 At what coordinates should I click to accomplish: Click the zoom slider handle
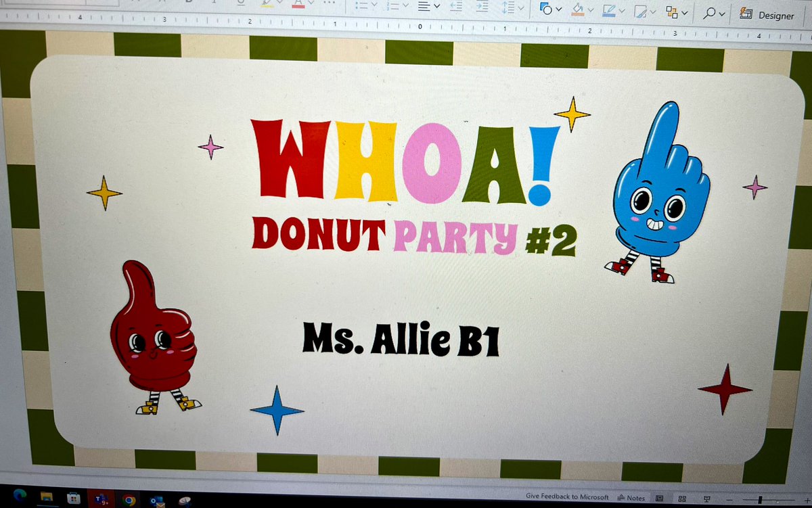tap(761, 501)
